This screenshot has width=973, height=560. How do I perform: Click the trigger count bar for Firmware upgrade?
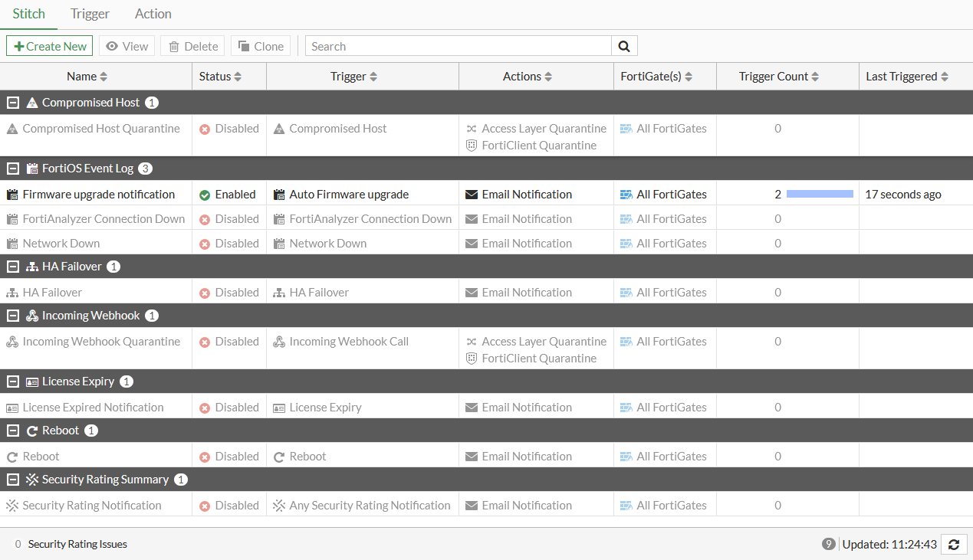tap(820, 195)
